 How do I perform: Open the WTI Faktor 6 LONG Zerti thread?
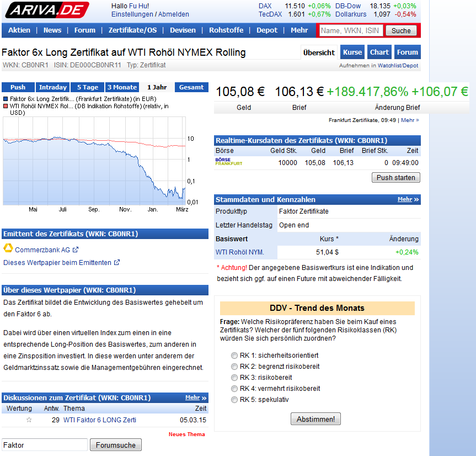point(100,420)
